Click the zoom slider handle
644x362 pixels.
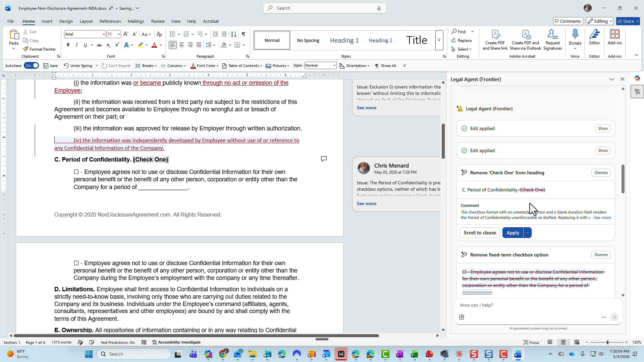(607, 342)
